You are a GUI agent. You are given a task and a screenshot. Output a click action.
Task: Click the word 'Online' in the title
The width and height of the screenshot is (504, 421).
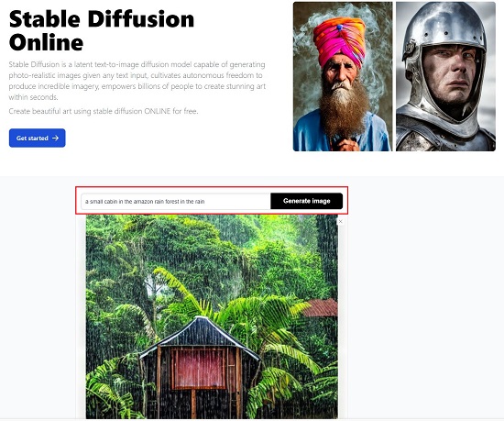pyautogui.click(x=47, y=42)
